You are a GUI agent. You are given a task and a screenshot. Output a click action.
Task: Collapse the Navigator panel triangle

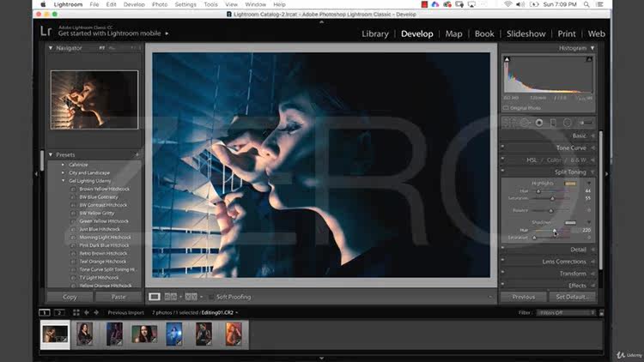[x=51, y=48]
